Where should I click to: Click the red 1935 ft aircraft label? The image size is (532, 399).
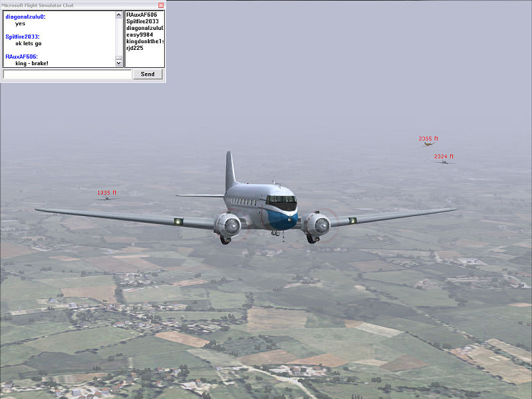point(107,193)
